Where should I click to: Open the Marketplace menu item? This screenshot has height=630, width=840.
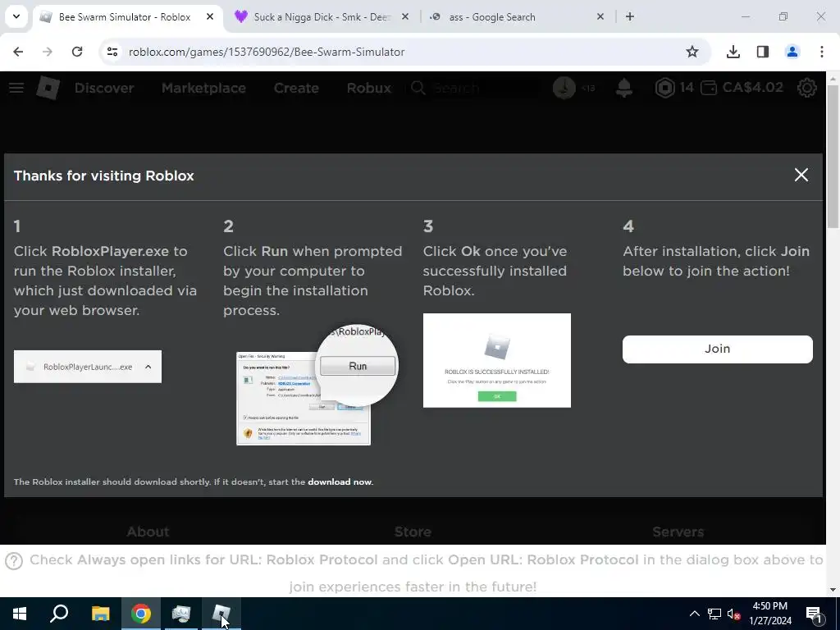coord(203,88)
